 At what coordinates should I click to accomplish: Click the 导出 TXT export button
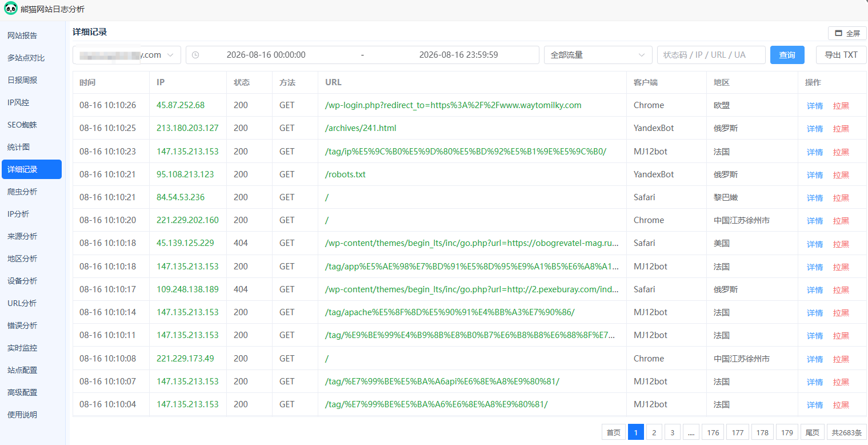841,55
